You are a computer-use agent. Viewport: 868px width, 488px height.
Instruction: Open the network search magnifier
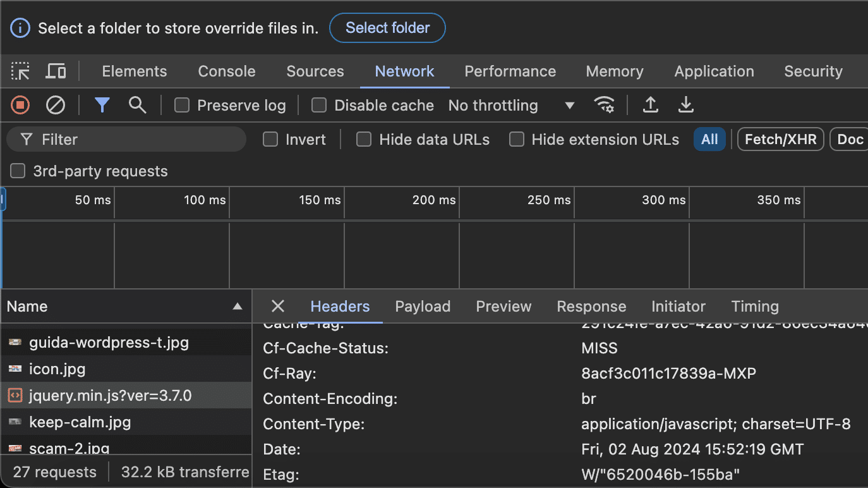[x=137, y=105]
